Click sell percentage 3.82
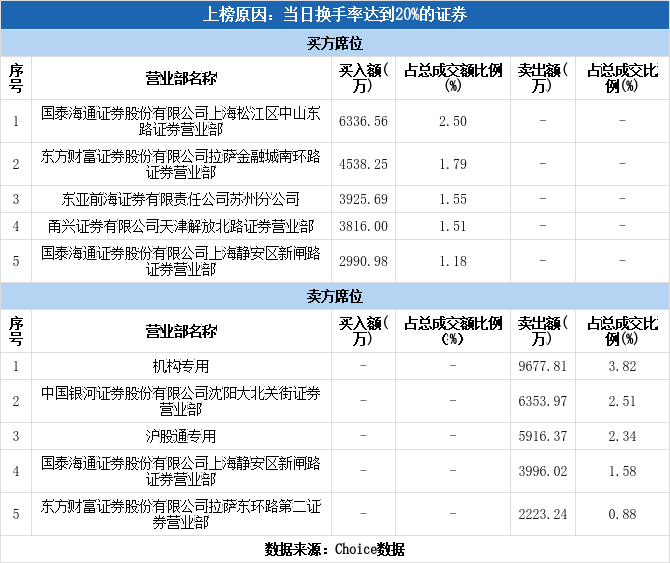Image resolution: width=670 pixels, height=563 pixels. [x=623, y=367]
